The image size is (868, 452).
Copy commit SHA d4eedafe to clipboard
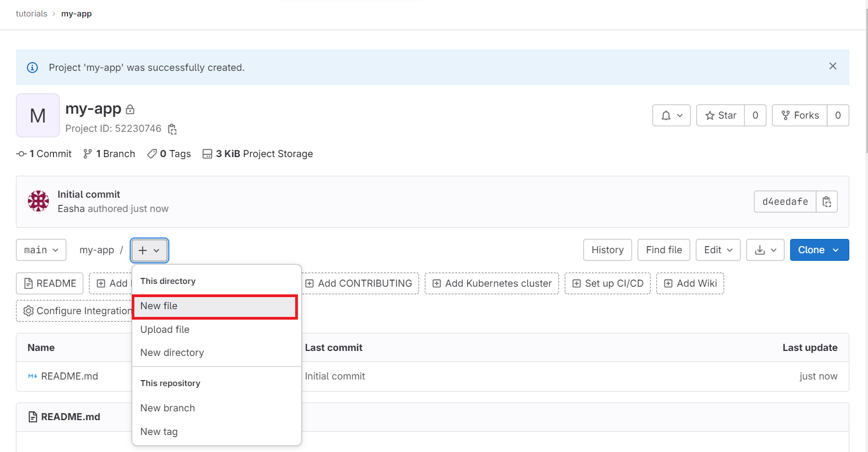(826, 202)
